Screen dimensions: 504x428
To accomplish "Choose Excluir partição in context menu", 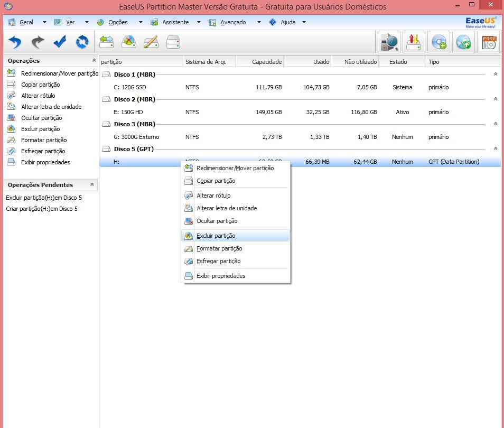I will click(x=236, y=236).
